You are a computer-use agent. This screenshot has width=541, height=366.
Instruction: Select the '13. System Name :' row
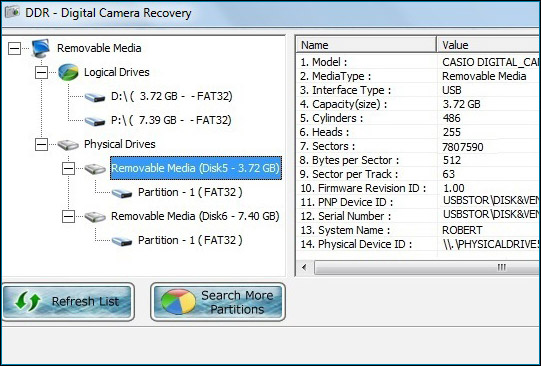pyautogui.click(x=419, y=230)
